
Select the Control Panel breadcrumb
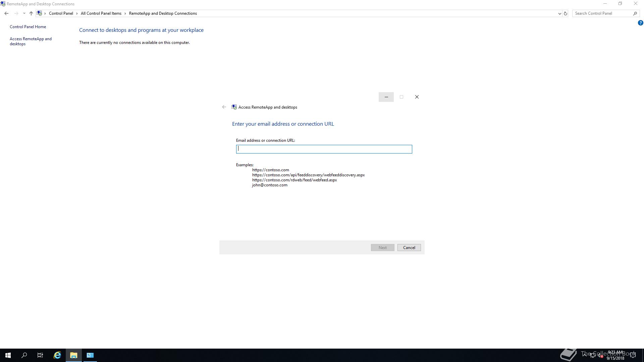(61, 13)
